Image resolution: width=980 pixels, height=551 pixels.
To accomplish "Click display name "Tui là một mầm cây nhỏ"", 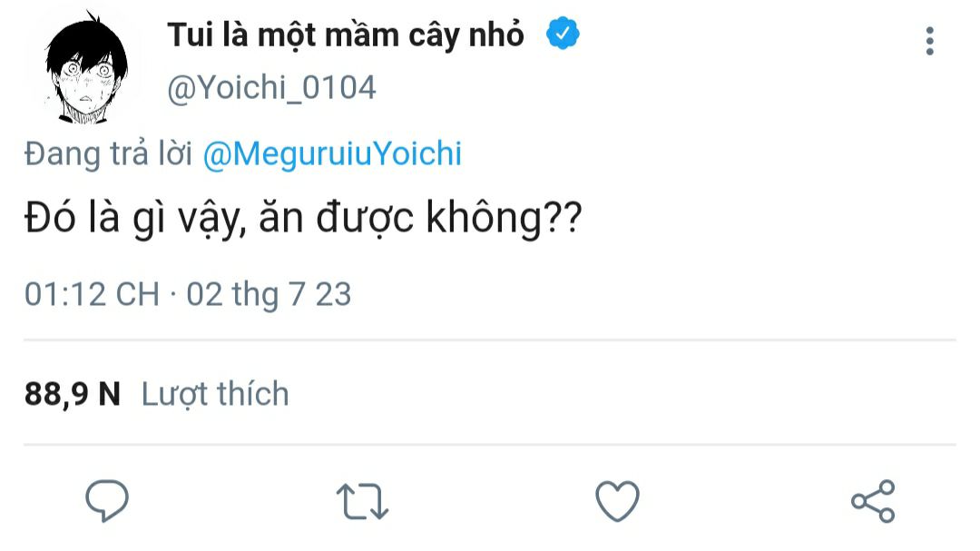I will [x=346, y=34].
